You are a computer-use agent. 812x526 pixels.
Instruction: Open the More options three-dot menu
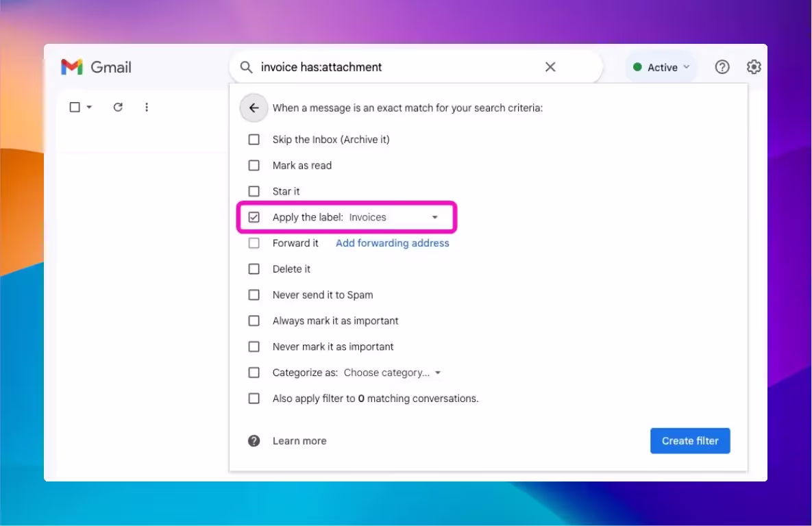point(147,107)
